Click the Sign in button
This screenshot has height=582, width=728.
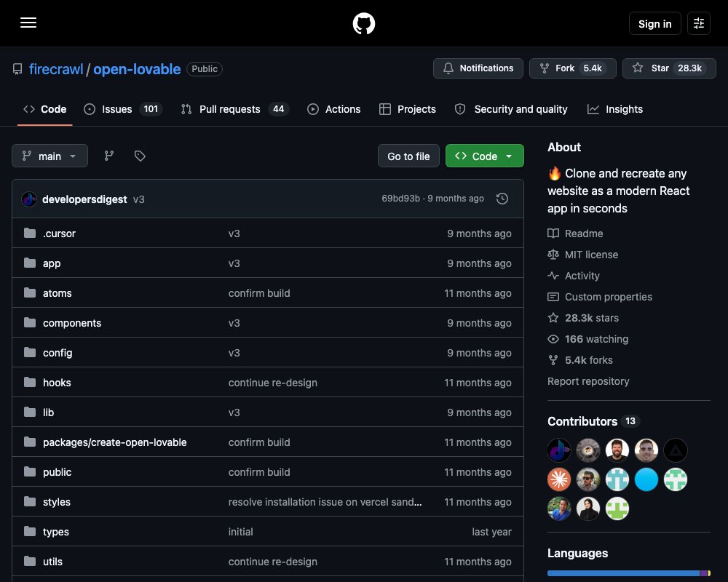[654, 24]
